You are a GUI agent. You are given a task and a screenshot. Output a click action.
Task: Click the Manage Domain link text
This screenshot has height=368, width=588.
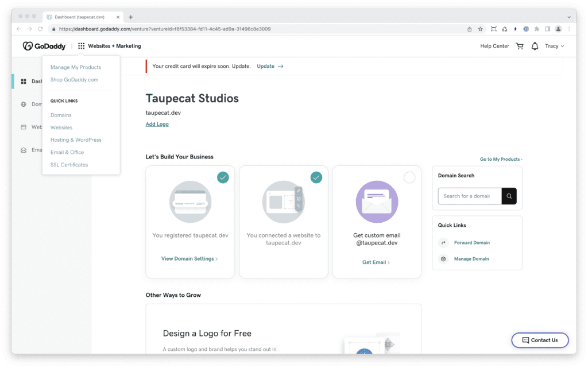pyautogui.click(x=471, y=259)
